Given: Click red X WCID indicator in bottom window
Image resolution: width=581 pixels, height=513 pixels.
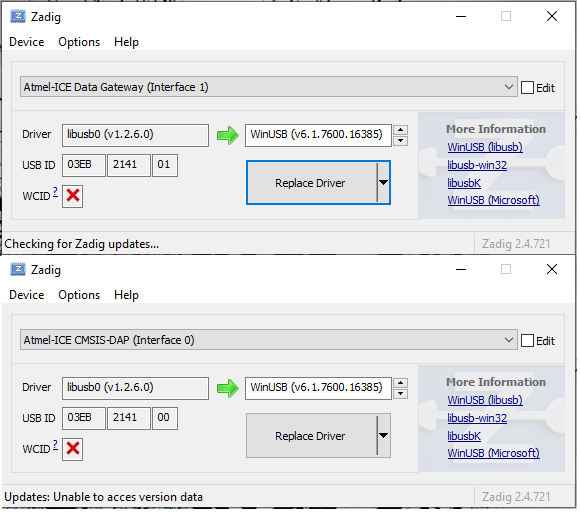Looking at the screenshot, I should (73, 449).
